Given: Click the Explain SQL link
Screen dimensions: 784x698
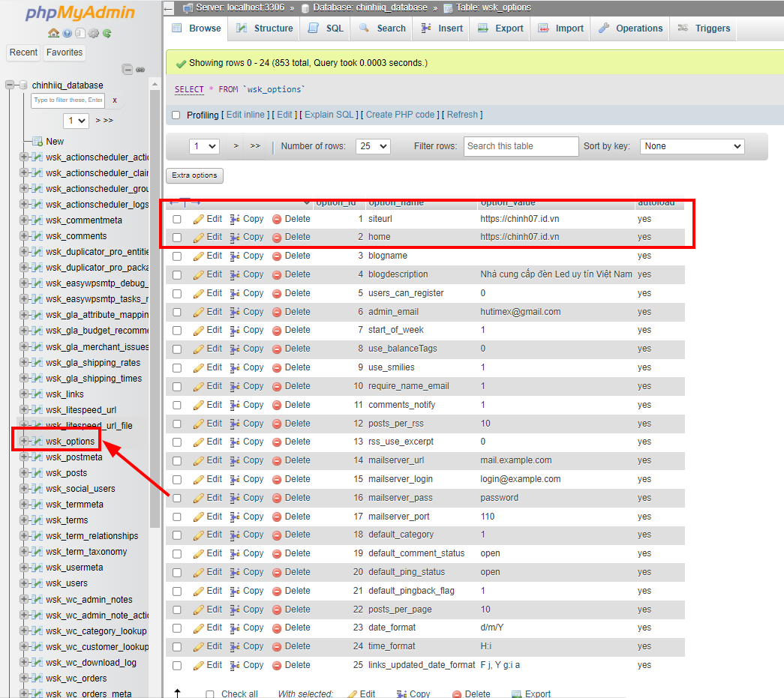Looking at the screenshot, I should [x=329, y=115].
